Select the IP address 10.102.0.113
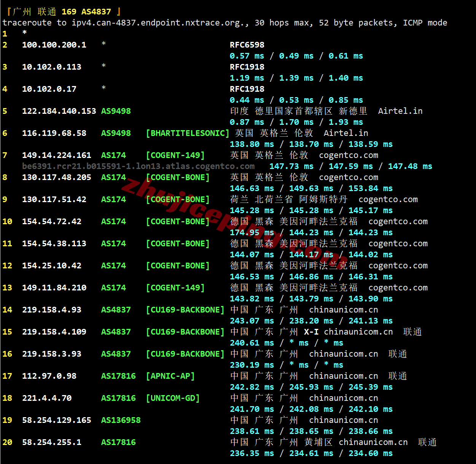 (52, 67)
